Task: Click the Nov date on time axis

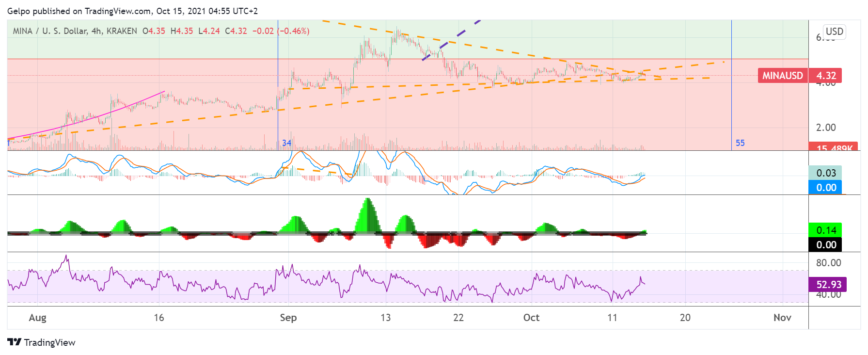Action: (782, 318)
